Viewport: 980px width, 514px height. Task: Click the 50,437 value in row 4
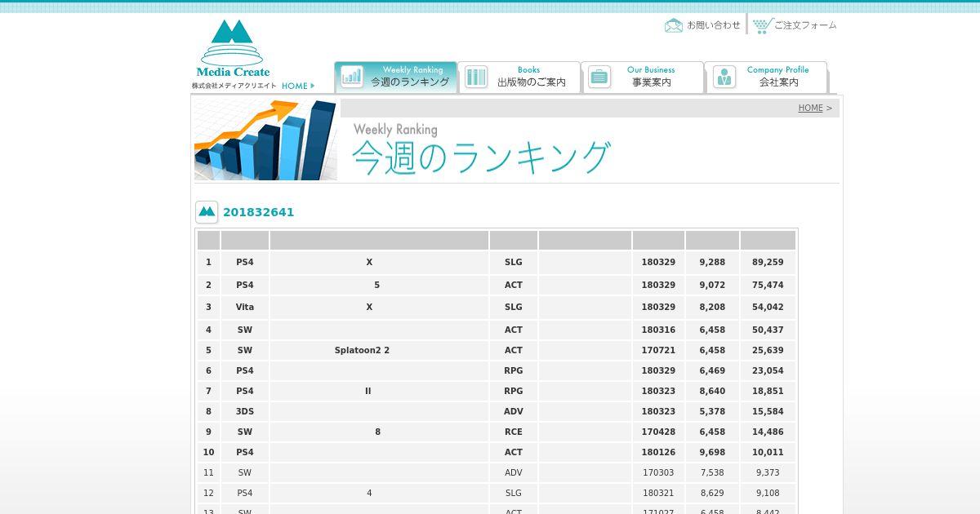[x=768, y=330]
